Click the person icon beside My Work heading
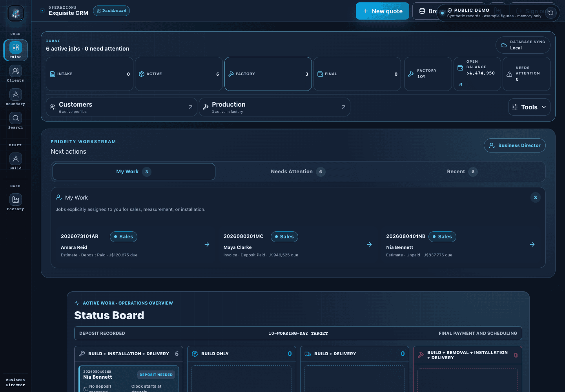This screenshot has height=392, width=565. click(x=59, y=197)
